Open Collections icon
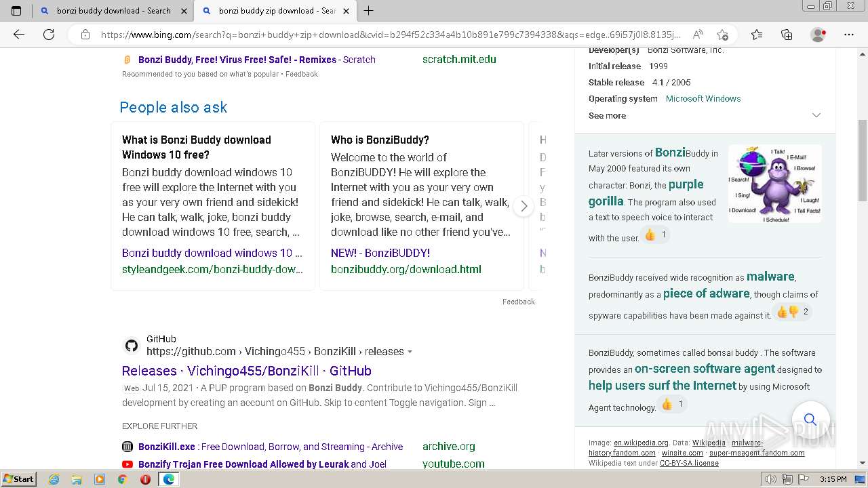 tap(787, 35)
